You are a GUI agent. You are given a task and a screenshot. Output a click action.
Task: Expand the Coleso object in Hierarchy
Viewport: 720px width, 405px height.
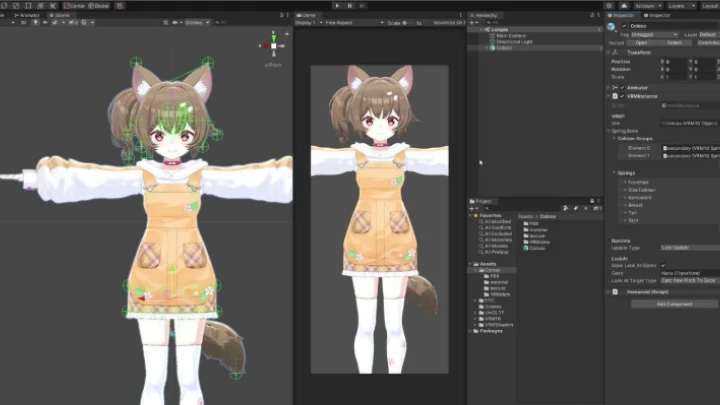click(487, 48)
